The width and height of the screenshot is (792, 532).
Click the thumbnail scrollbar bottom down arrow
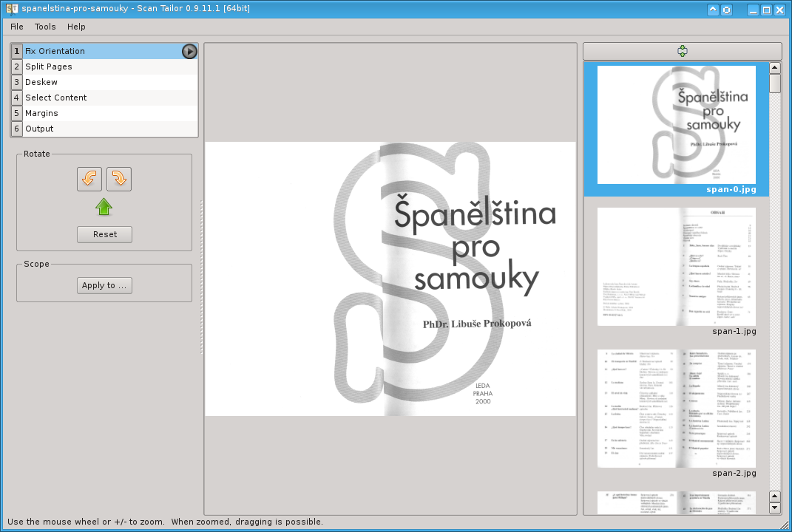click(775, 508)
